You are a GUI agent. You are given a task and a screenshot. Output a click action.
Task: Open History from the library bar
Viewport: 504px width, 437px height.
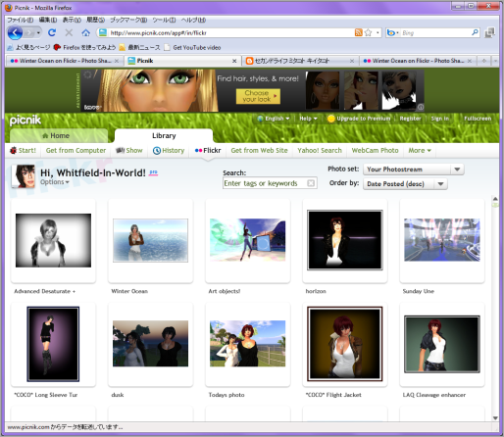[x=169, y=150]
